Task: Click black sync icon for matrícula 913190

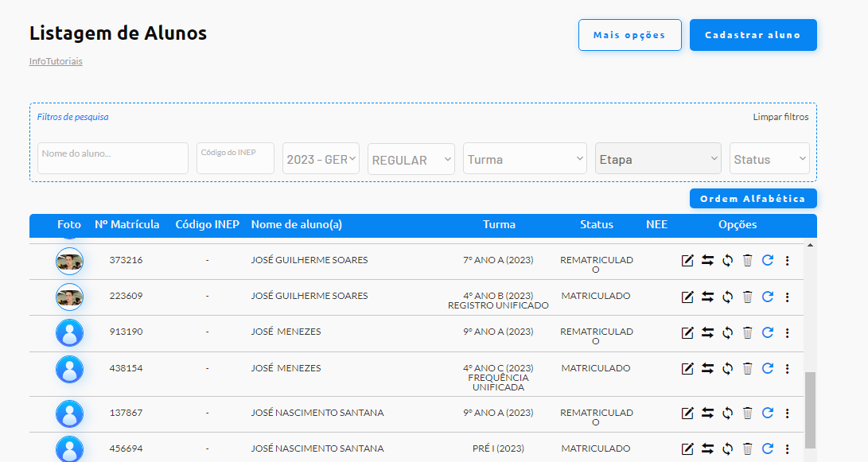Action: (x=727, y=333)
